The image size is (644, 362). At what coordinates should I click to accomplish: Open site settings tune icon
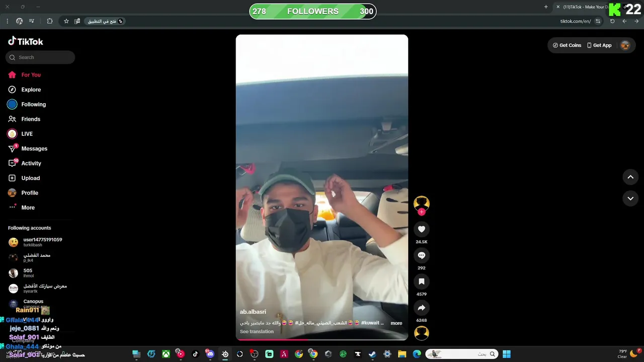pos(598,21)
